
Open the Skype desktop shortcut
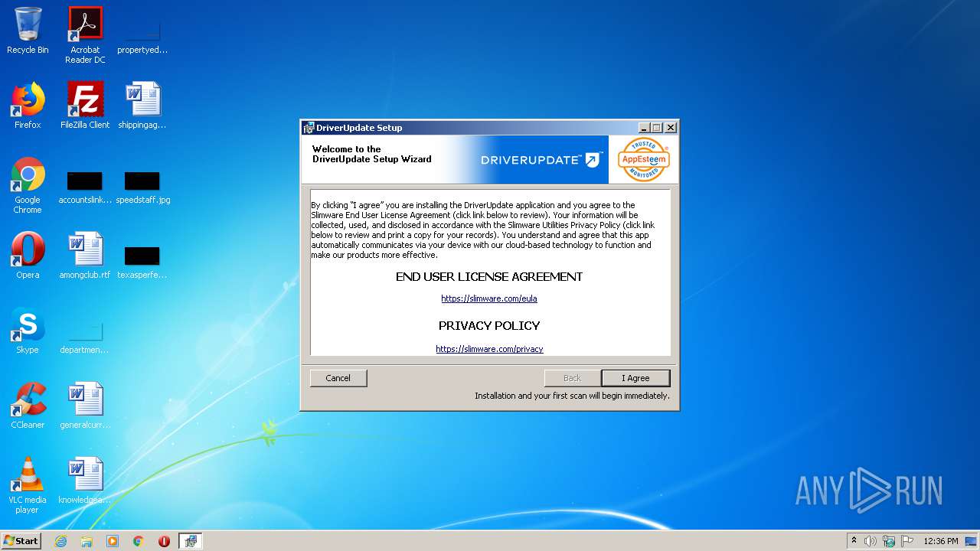click(28, 331)
